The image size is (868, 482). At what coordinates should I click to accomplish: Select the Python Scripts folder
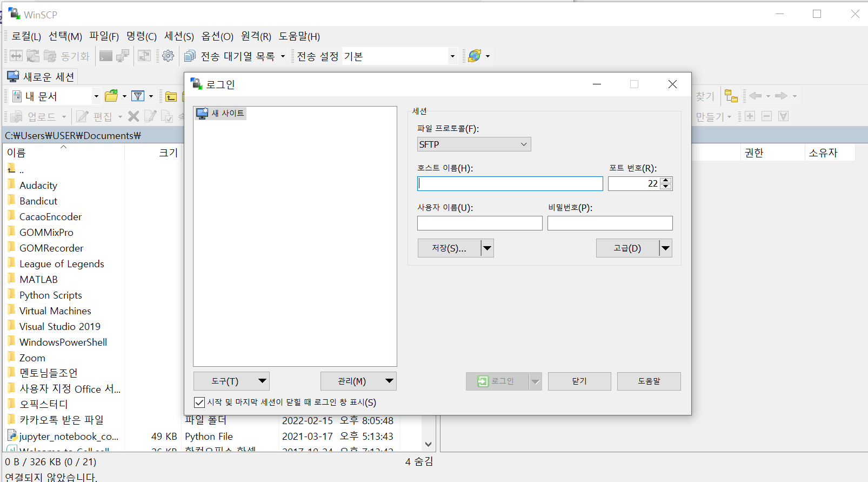click(x=51, y=295)
